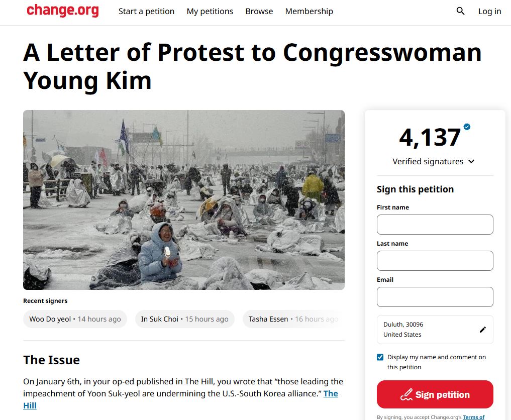Viewport: 511px width, 420px height.
Task: Open the Membership page
Action: coord(309,11)
